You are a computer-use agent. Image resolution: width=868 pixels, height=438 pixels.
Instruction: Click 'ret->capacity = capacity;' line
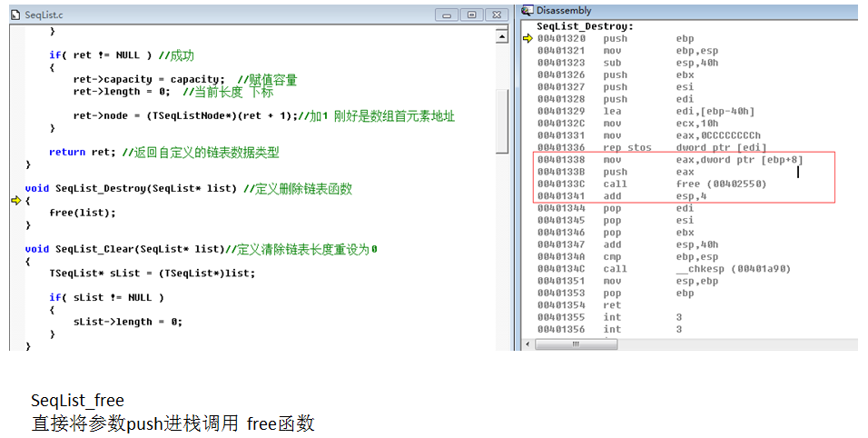click(149, 79)
